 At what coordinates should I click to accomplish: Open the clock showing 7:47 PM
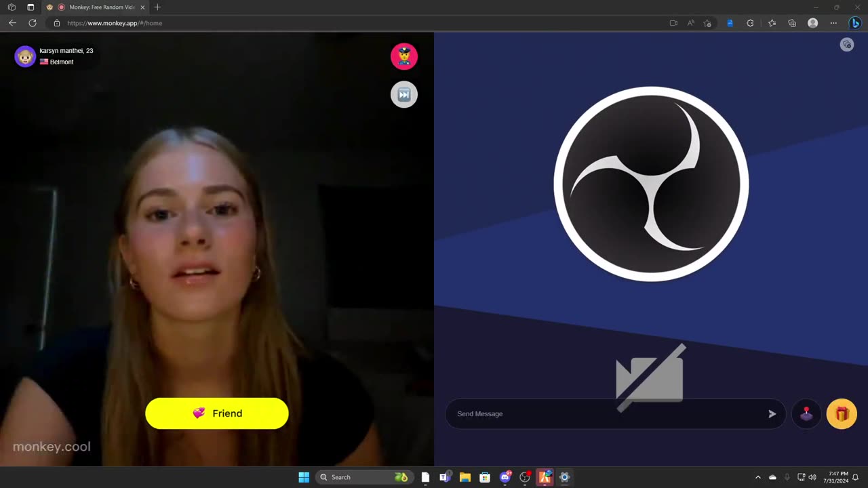click(835, 477)
